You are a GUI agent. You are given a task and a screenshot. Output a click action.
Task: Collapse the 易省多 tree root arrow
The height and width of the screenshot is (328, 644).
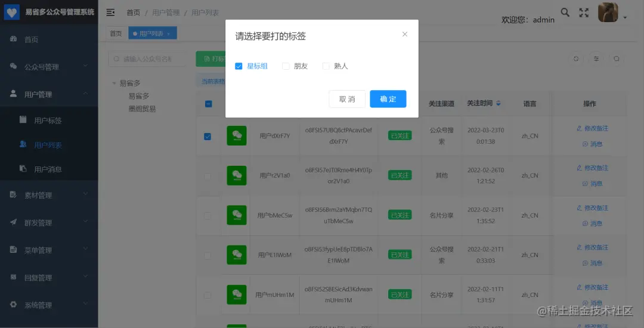[x=114, y=83]
